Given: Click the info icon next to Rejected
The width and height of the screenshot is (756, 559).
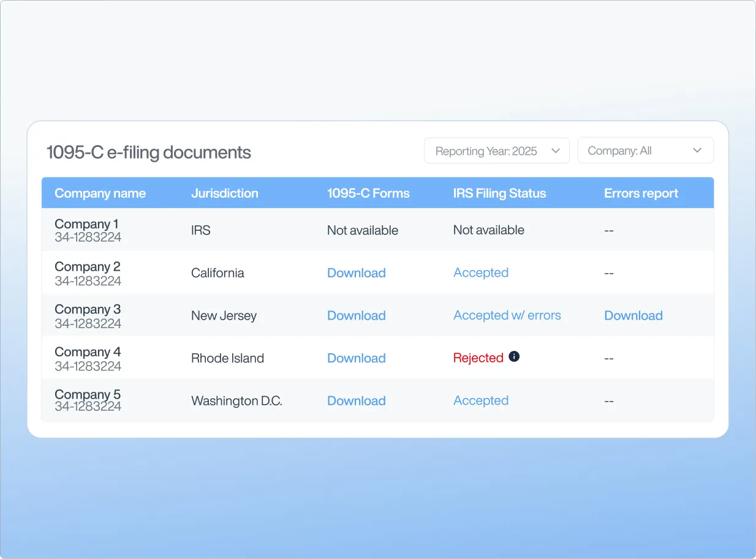Looking at the screenshot, I should point(514,356).
